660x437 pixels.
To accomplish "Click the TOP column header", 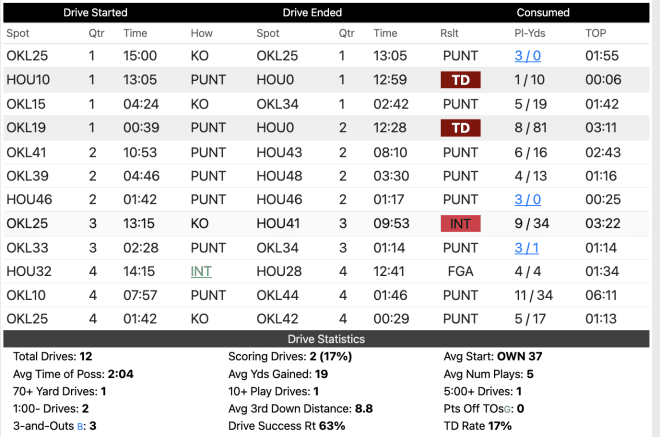I will click(596, 33).
